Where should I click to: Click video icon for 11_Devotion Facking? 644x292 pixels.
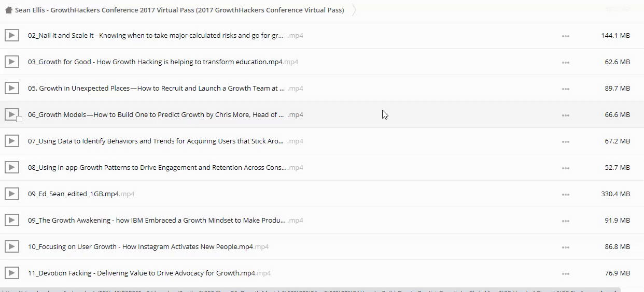12,273
